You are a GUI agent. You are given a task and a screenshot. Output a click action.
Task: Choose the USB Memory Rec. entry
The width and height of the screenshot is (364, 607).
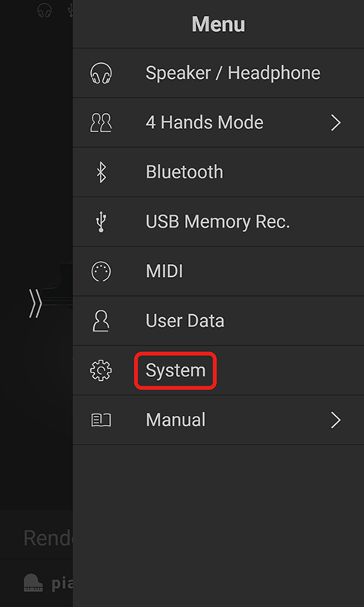pyautogui.click(x=218, y=222)
